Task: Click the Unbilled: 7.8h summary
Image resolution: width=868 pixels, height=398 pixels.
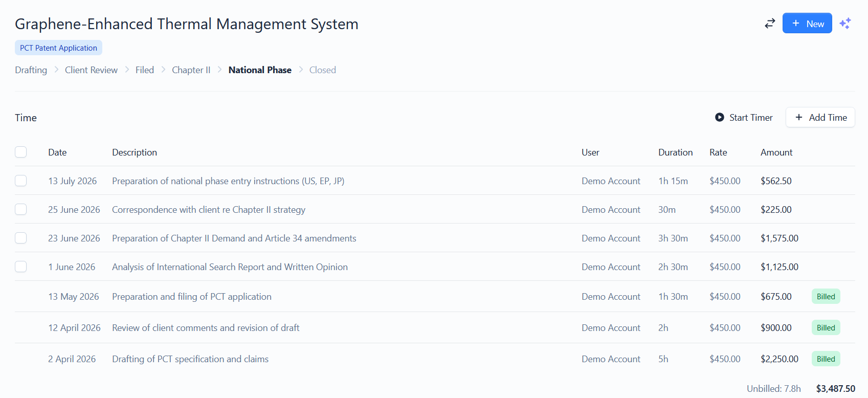Action: [x=774, y=389]
